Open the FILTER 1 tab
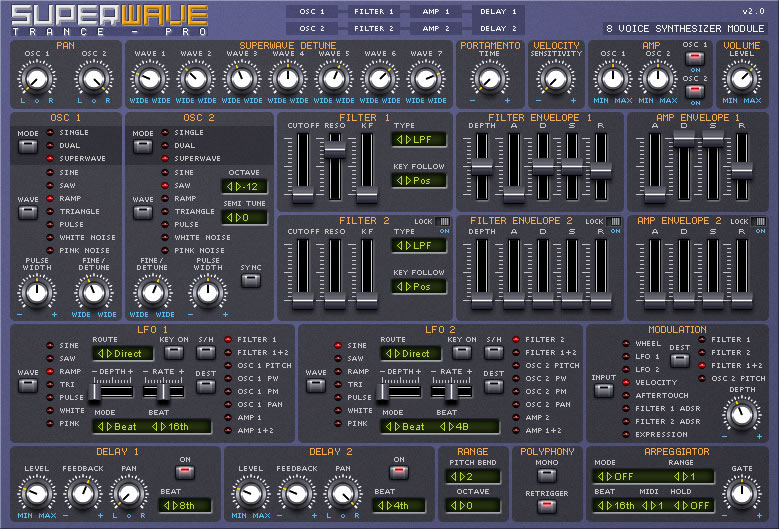 pyautogui.click(x=374, y=11)
